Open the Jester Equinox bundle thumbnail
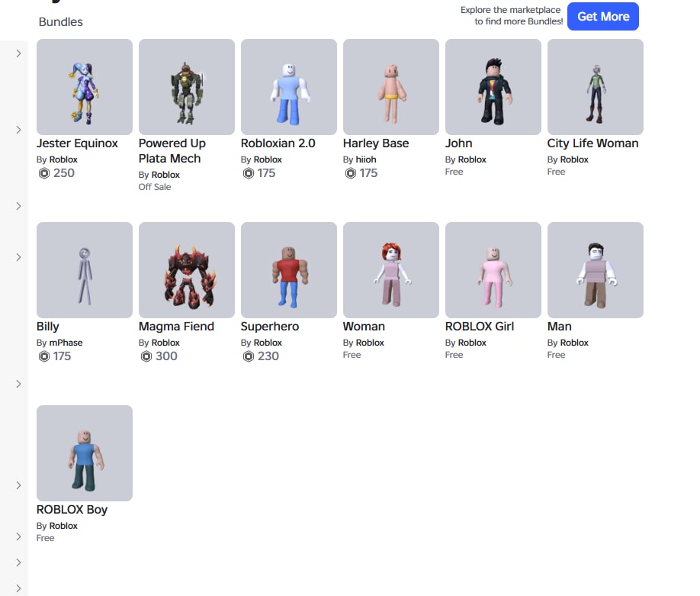Image resolution: width=700 pixels, height=596 pixels. tap(85, 87)
